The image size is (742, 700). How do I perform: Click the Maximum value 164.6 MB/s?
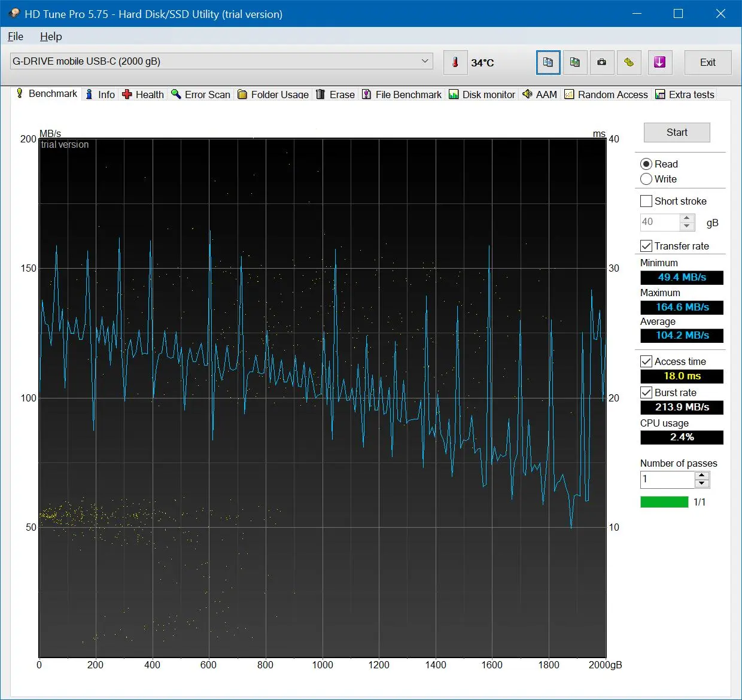(682, 308)
